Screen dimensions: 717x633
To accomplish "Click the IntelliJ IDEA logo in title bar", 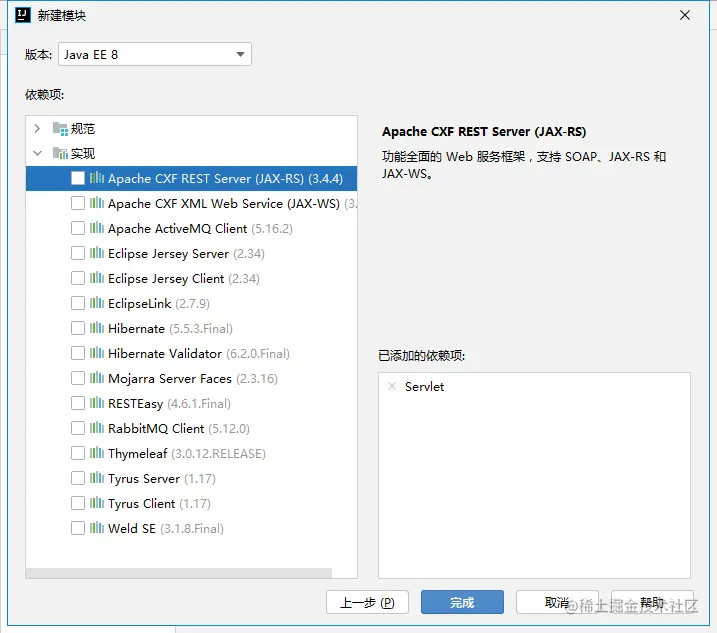I will [22, 16].
